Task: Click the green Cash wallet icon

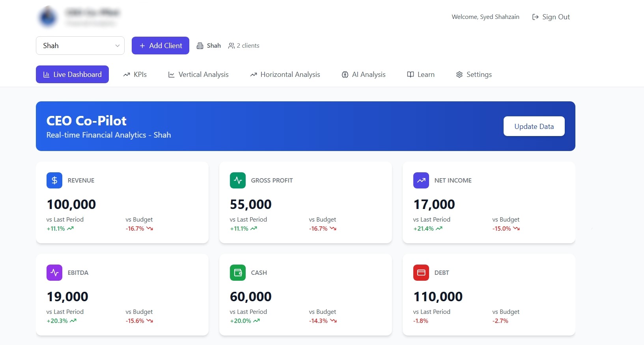Action: (238, 272)
